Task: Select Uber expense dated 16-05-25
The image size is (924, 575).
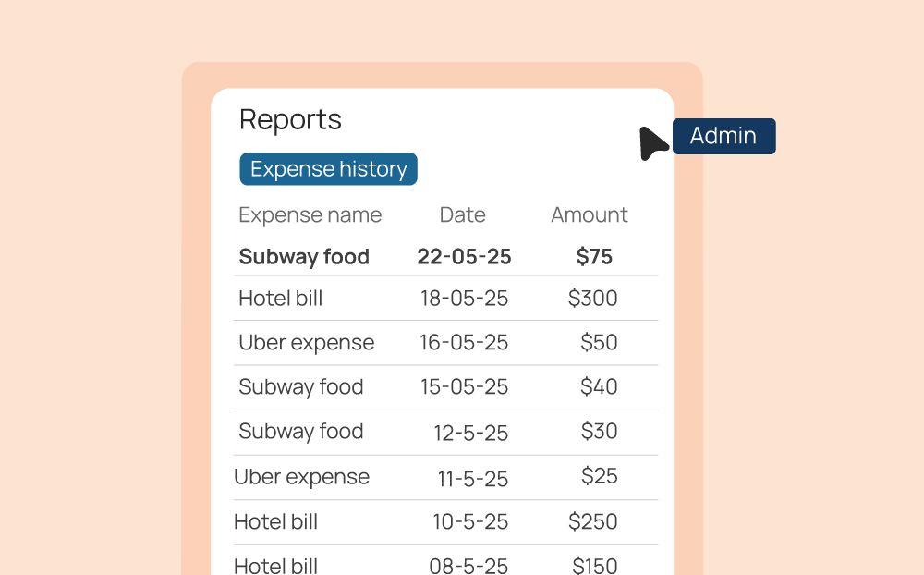Action: click(x=445, y=343)
